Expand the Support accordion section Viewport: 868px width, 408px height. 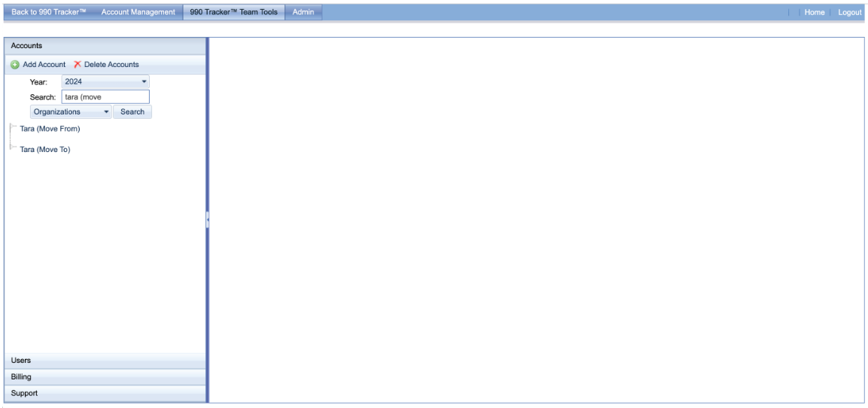105,393
